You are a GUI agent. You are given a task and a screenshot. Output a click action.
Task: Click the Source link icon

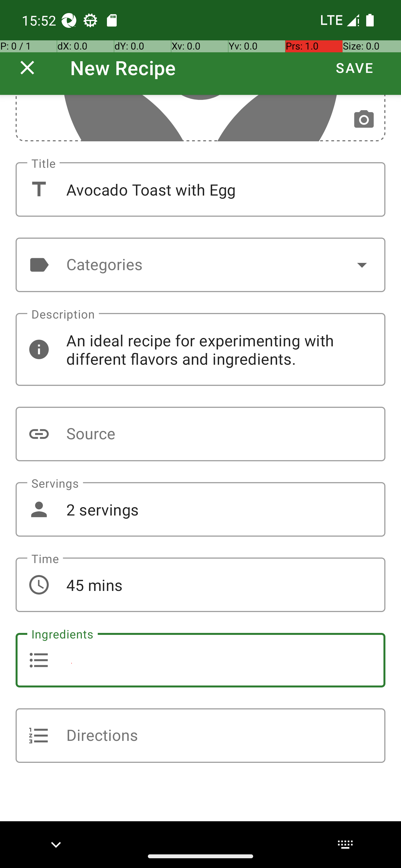point(39,434)
